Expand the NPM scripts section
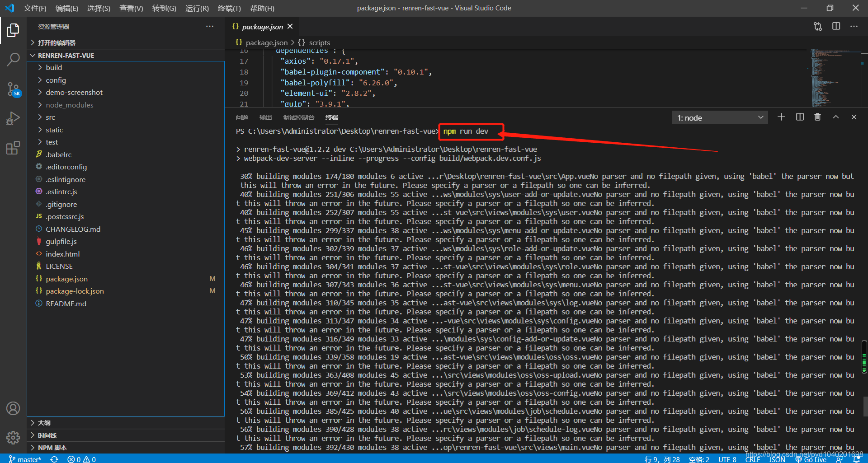 point(126,448)
